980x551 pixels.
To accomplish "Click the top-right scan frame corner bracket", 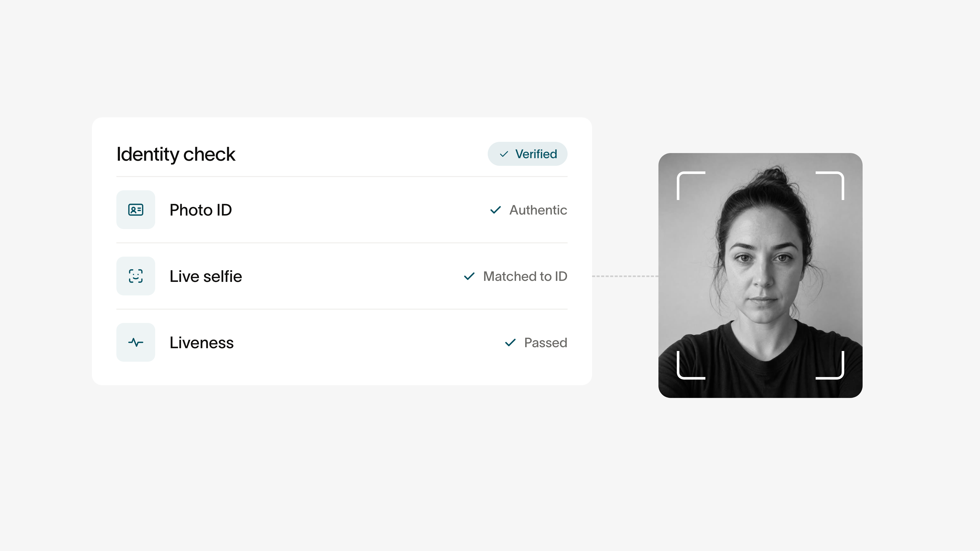I will pyautogui.click(x=830, y=185).
